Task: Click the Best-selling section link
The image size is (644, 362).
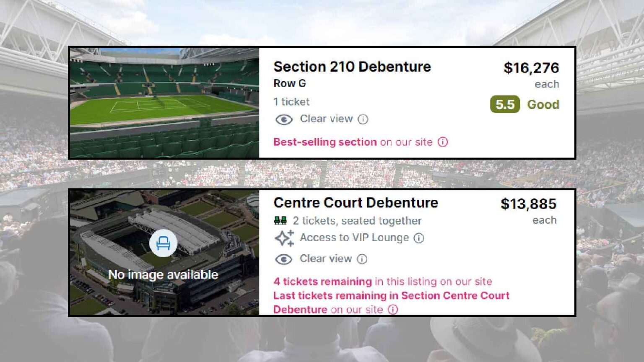Action: point(324,142)
